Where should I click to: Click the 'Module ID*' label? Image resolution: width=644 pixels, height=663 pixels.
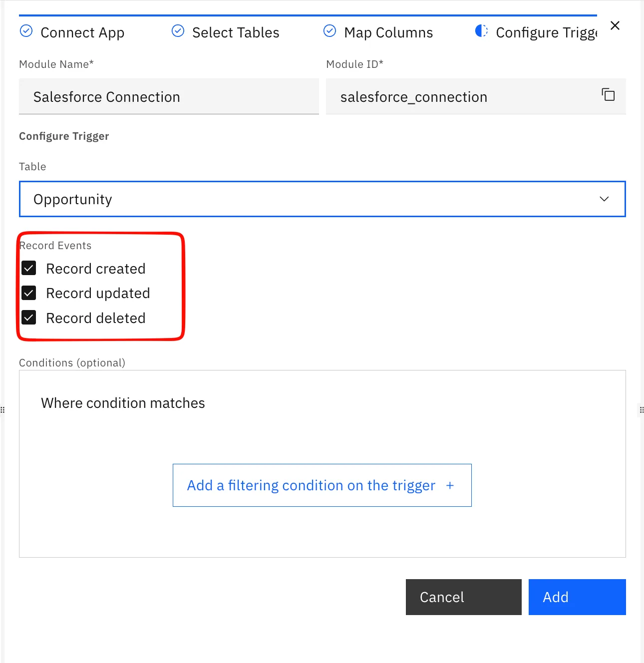(354, 64)
